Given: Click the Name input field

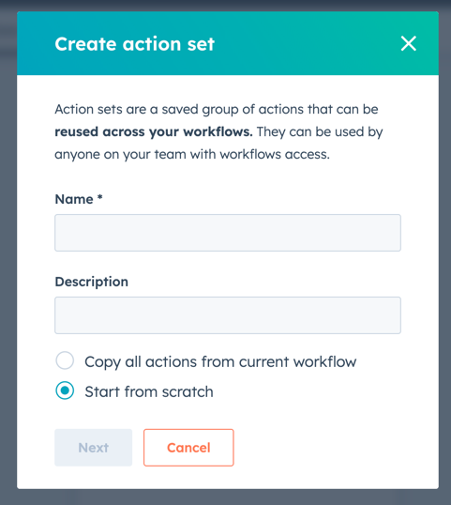Looking at the screenshot, I should point(228,233).
